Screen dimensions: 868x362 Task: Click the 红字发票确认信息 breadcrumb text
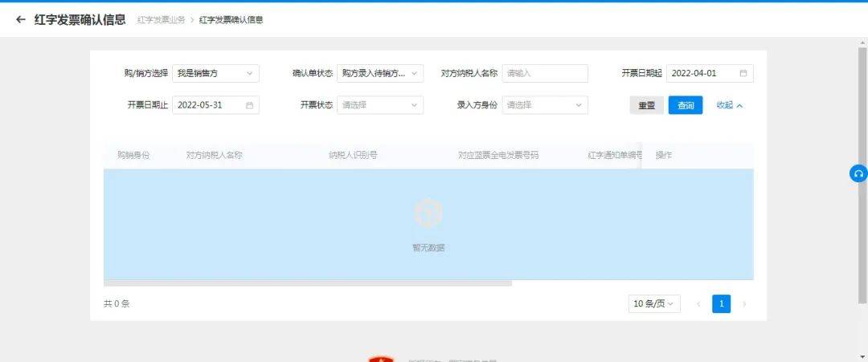coord(231,20)
